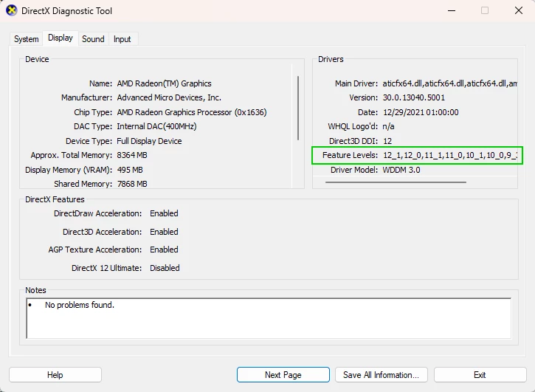Click the 'Feature Levels:' label
Screen dimensions: 535x392
pos(350,155)
